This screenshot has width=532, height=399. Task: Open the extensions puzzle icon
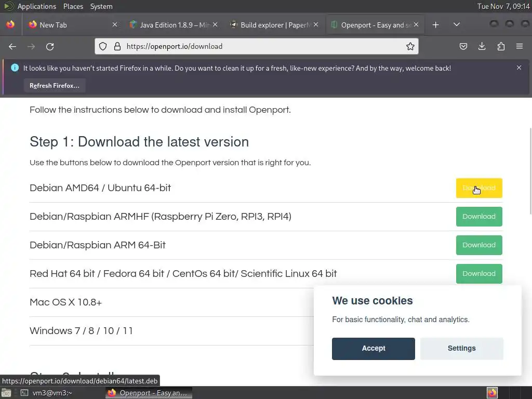501,46
